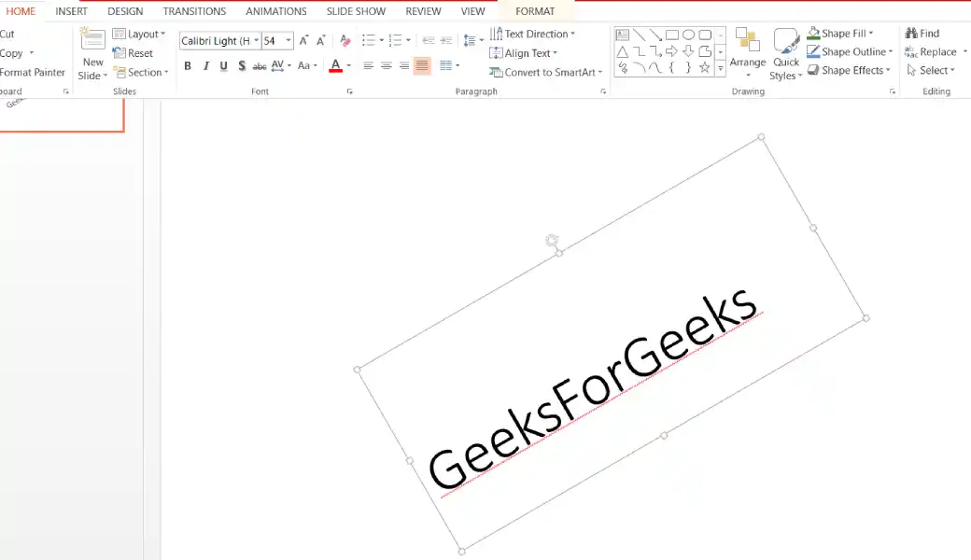Open the font name dropdown

pyautogui.click(x=257, y=41)
